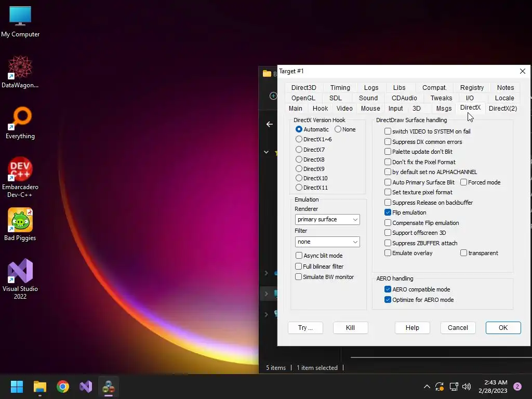Switch to the Compat. tab

pos(434,87)
